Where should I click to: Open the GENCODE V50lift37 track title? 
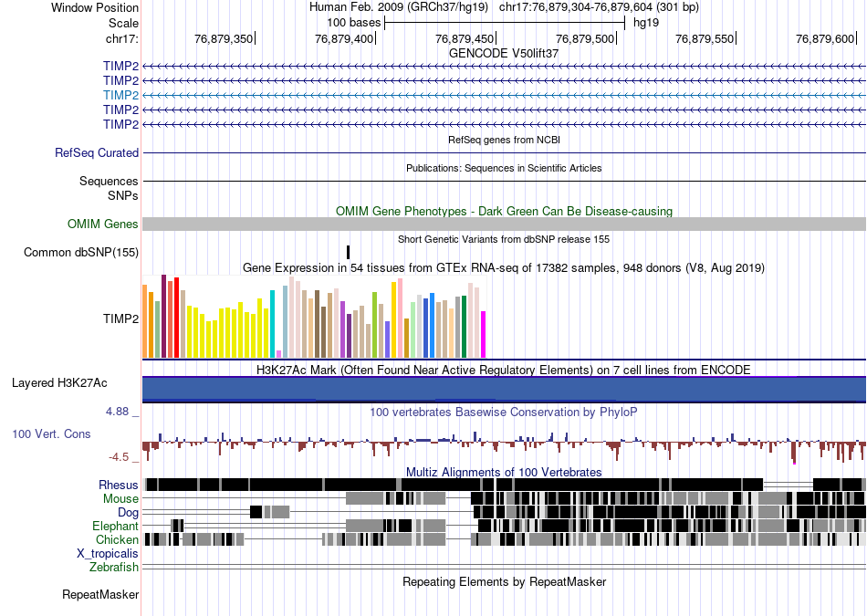[x=504, y=54]
